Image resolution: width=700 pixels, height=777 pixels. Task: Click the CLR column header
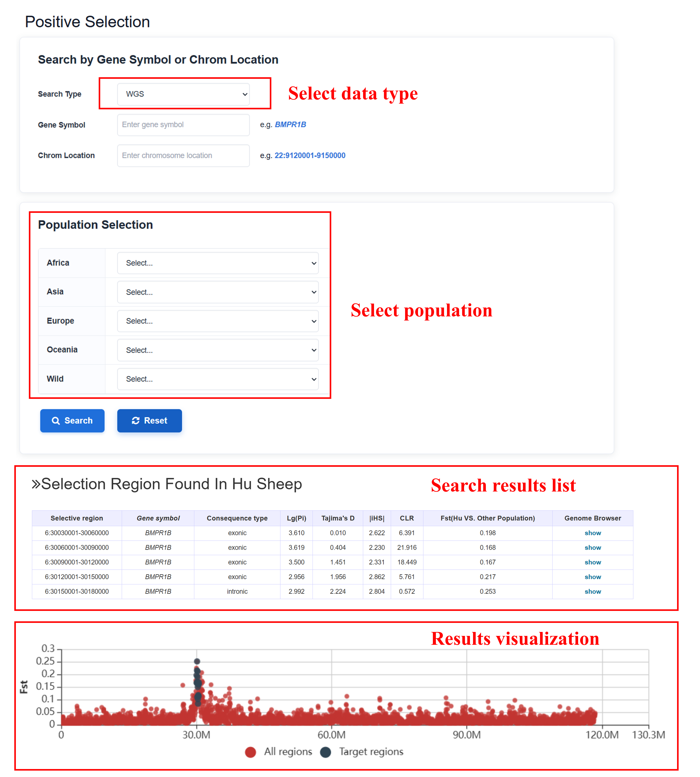[x=407, y=518]
